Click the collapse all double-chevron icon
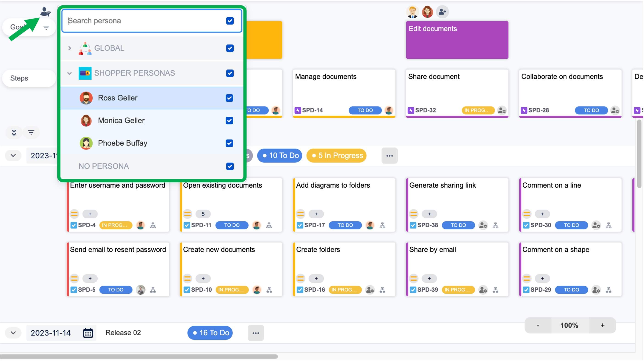Image resolution: width=644 pixels, height=361 pixels. click(x=14, y=132)
